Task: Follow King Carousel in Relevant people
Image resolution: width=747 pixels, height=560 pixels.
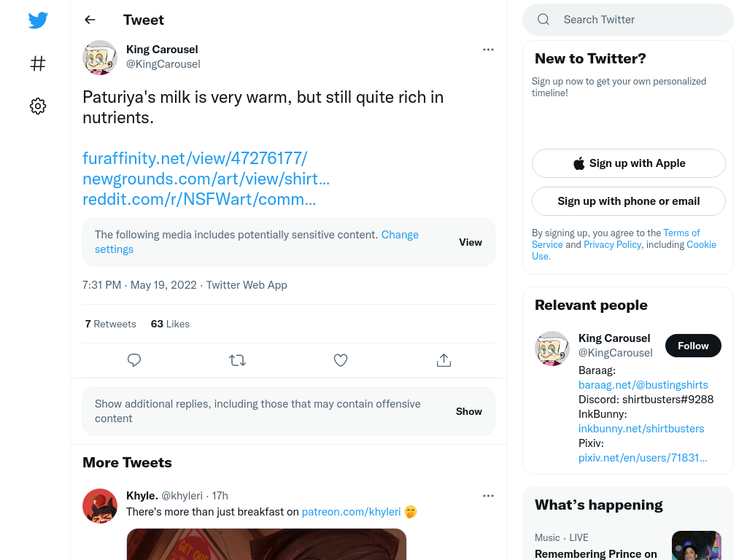Action: [x=693, y=346]
